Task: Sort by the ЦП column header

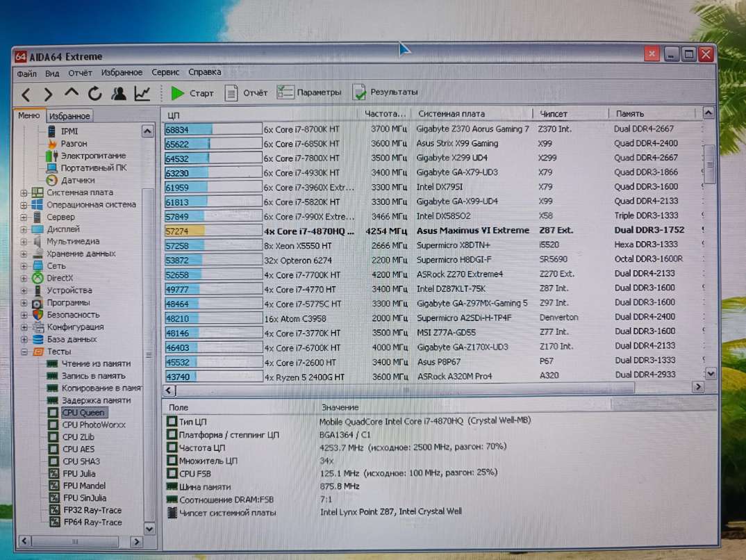Action: point(260,115)
